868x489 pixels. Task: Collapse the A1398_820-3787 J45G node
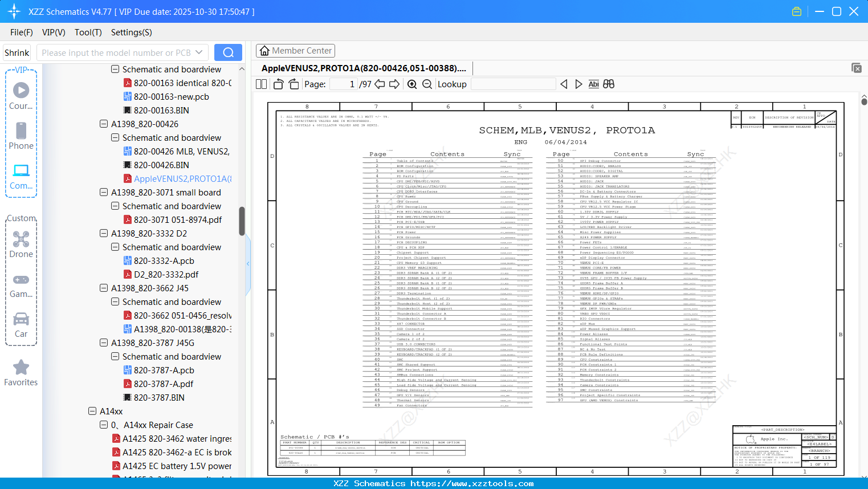point(104,343)
